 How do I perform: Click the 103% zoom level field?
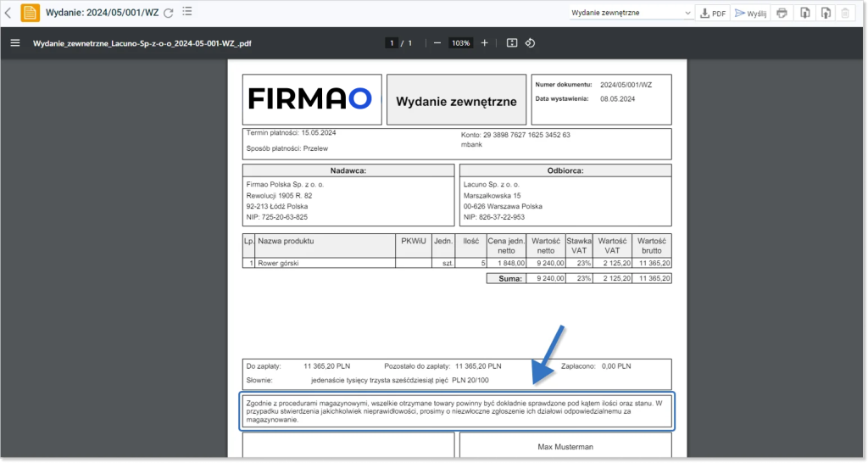(x=460, y=43)
